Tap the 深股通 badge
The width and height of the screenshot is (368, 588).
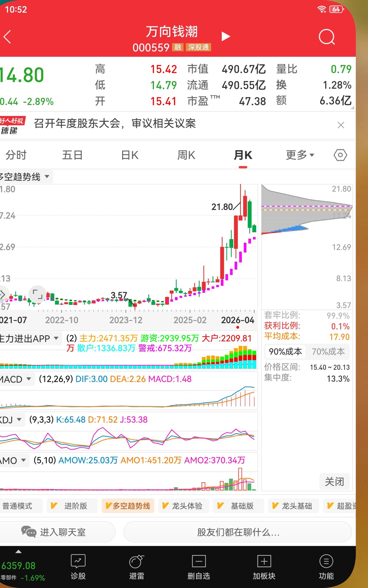[198, 47]
